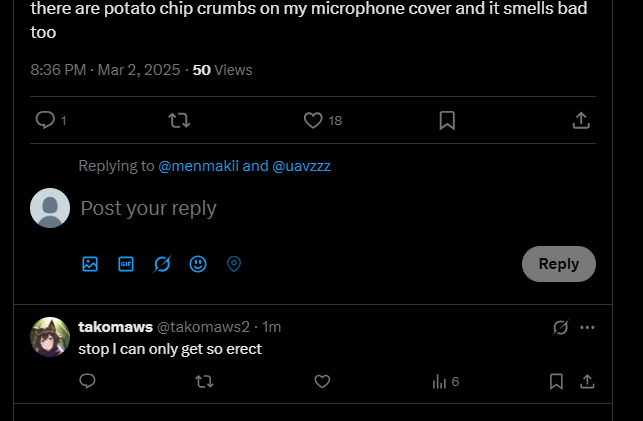Click the Grok icon on takomaws reply
Screen dimensions: 643x421
(x=561, y=327)
